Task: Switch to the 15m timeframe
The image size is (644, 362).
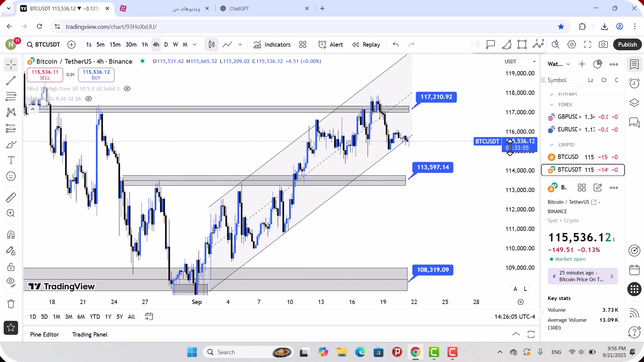Action: pyautogui.click(x=115, y=45)
